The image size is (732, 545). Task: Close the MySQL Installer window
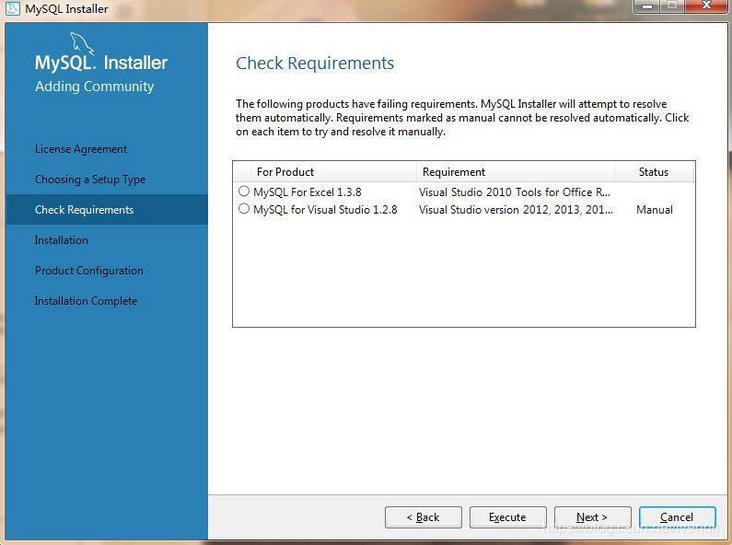pyautogui.click(x=707, y=6)
